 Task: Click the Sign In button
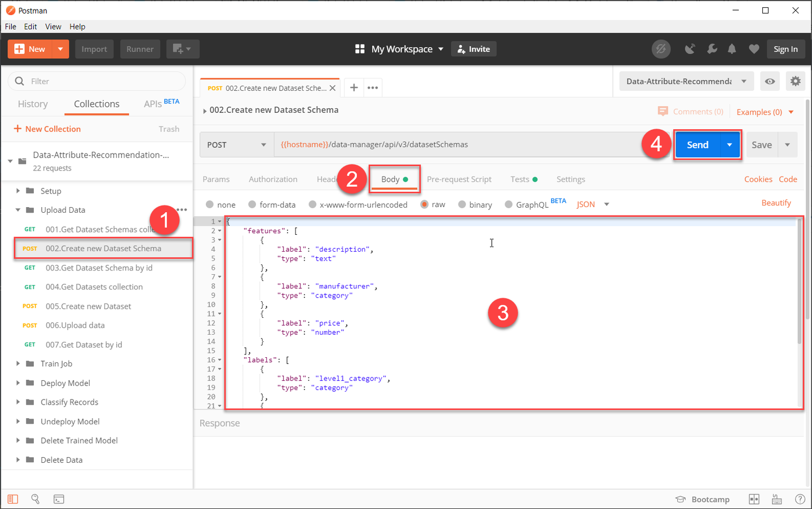pyautogui.click(x=785, y=49)
